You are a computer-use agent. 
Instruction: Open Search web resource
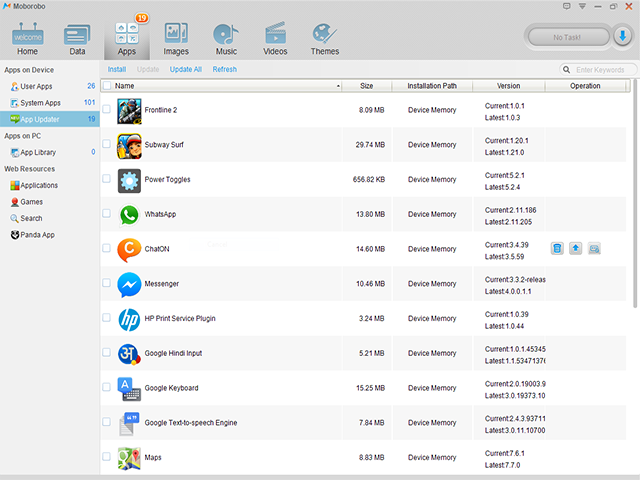point(50,218)
